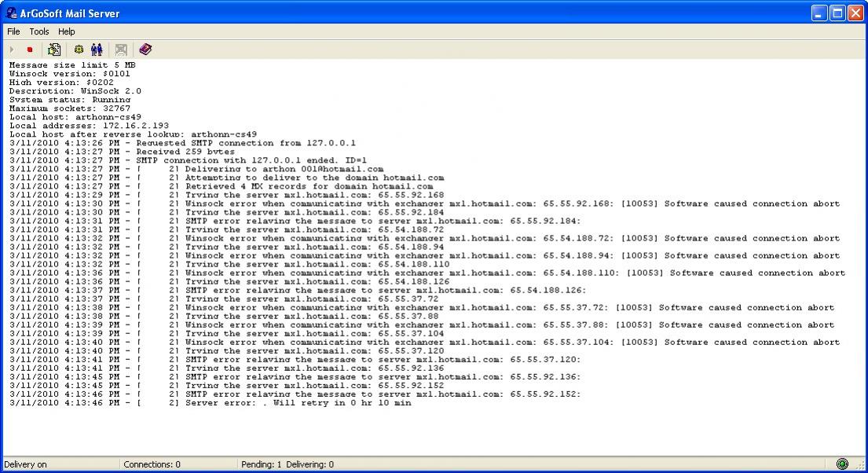The image size is (868, 473).
Task: Click the SMTP error line for 65.54.188.126
Action: coord(298,290)
